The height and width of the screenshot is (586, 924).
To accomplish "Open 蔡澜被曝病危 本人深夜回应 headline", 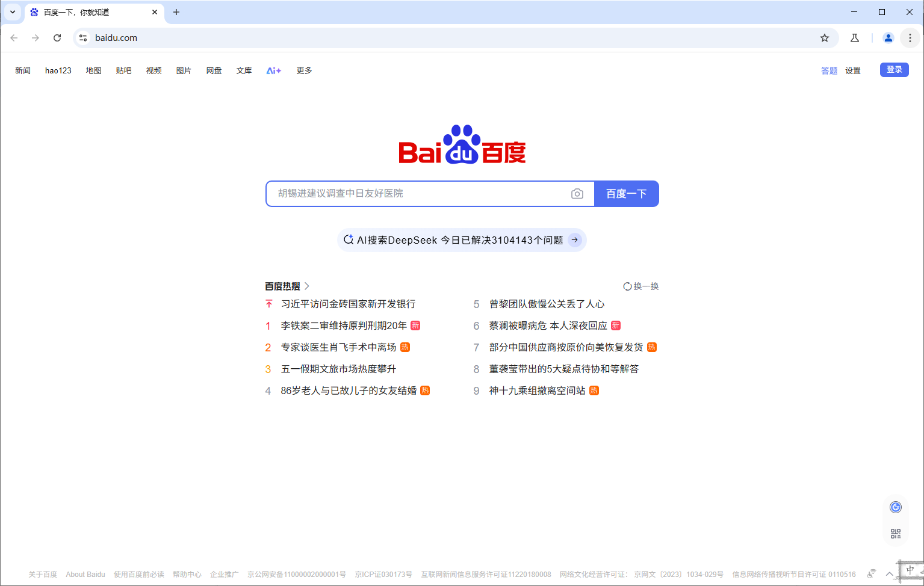I will point(548,325).
